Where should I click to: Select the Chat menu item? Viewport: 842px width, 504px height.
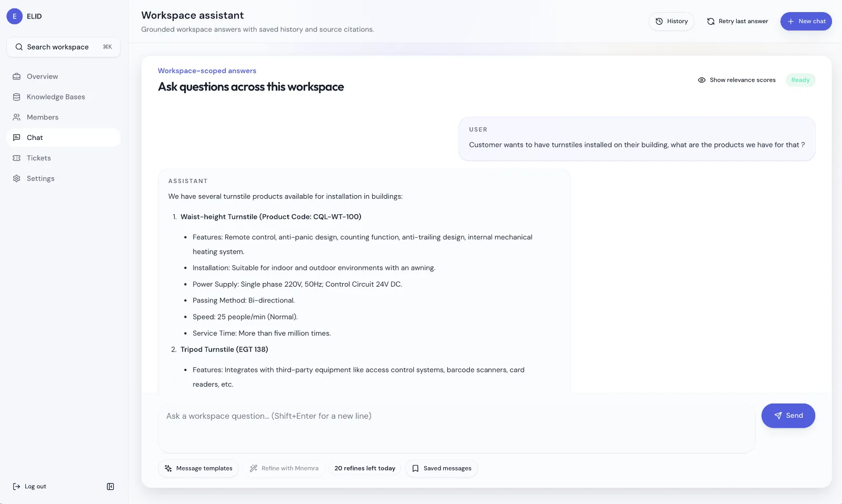point(63,137)
